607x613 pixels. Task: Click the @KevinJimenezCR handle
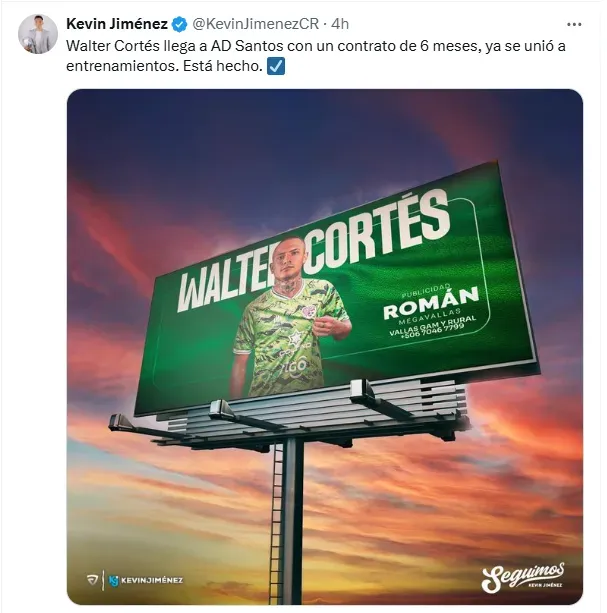[240, 22]
